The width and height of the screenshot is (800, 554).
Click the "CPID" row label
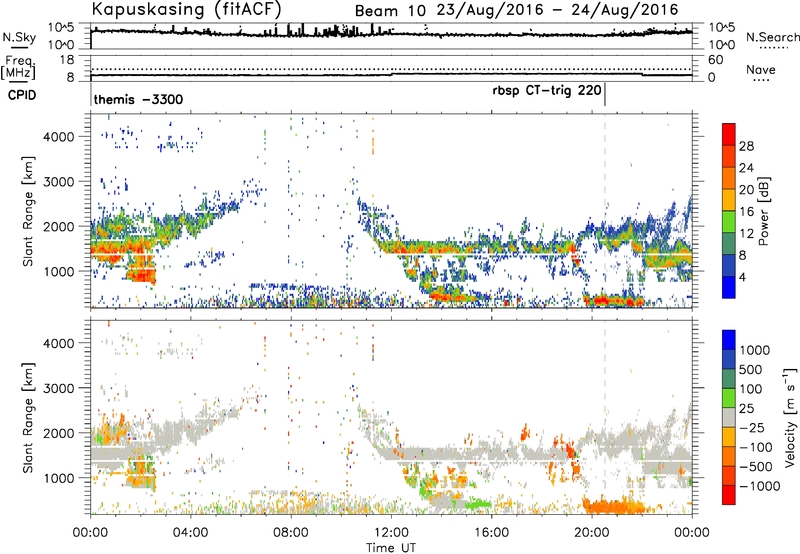22,95
